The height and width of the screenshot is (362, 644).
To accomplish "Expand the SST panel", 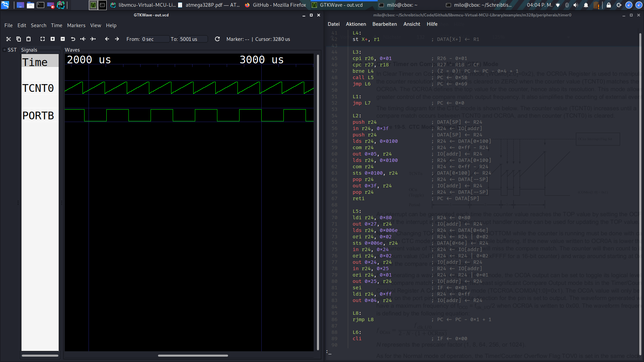I will [4, 50].
